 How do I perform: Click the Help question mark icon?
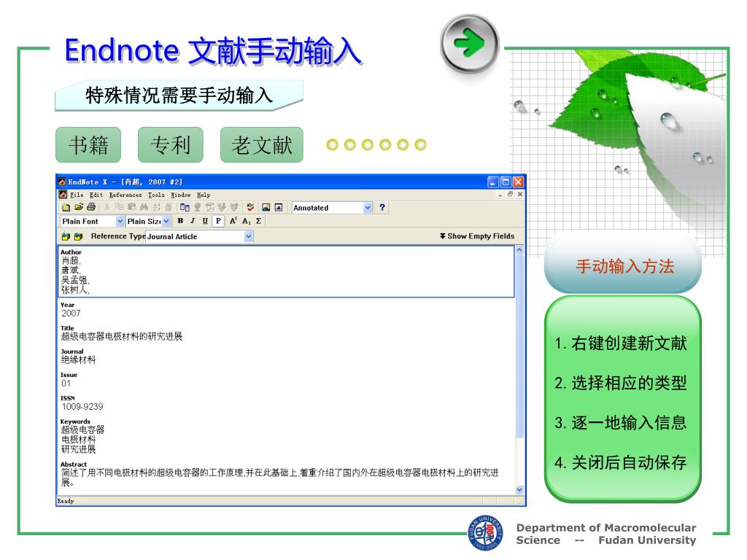(382, 207)
